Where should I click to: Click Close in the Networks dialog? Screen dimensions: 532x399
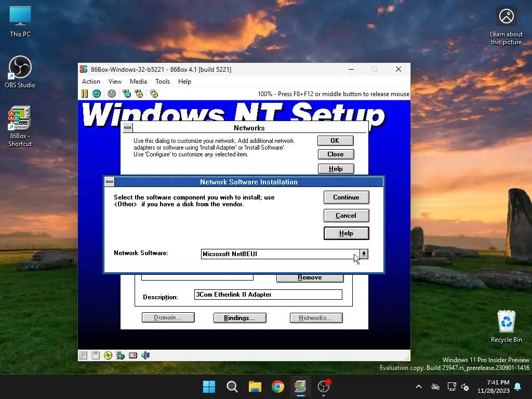click(336, 154)
